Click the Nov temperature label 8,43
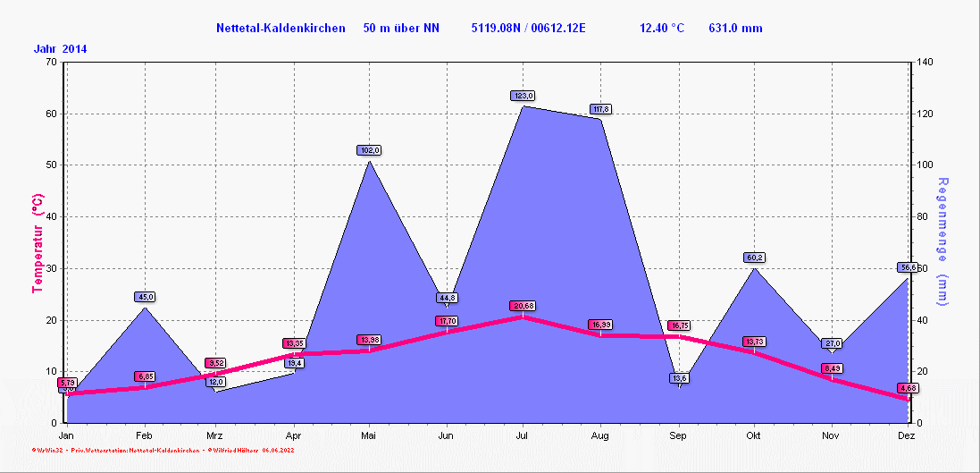980x473 pixels. pyautogui.click(x=832, y=368)
